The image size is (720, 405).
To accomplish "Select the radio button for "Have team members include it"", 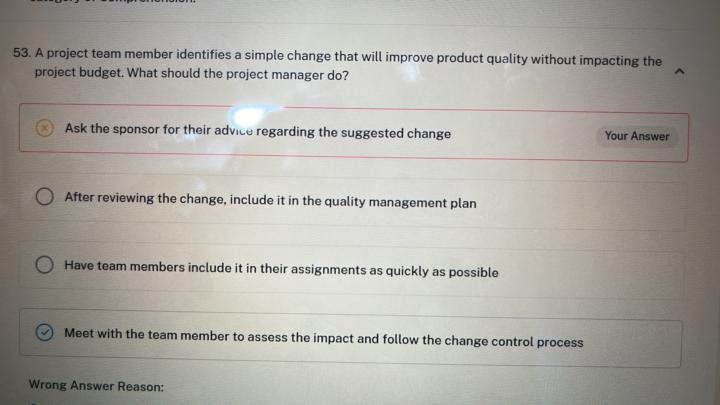I will (45, 265).
